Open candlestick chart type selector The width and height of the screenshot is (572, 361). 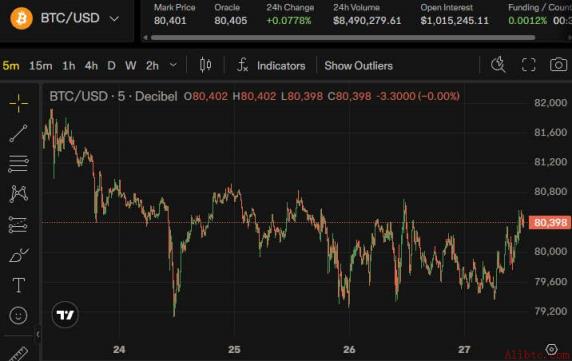(x=205, y=65)
